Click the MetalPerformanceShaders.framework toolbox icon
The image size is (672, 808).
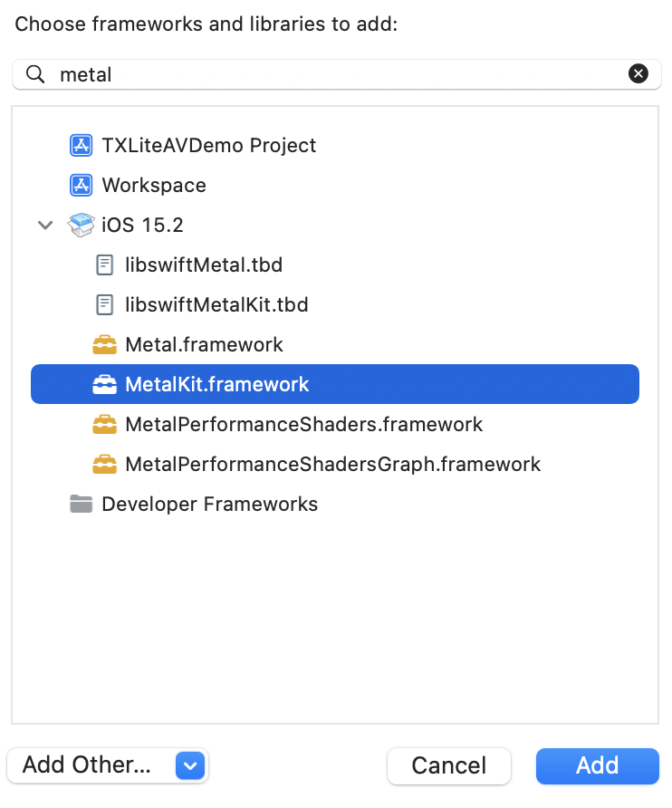coord(105,424)
